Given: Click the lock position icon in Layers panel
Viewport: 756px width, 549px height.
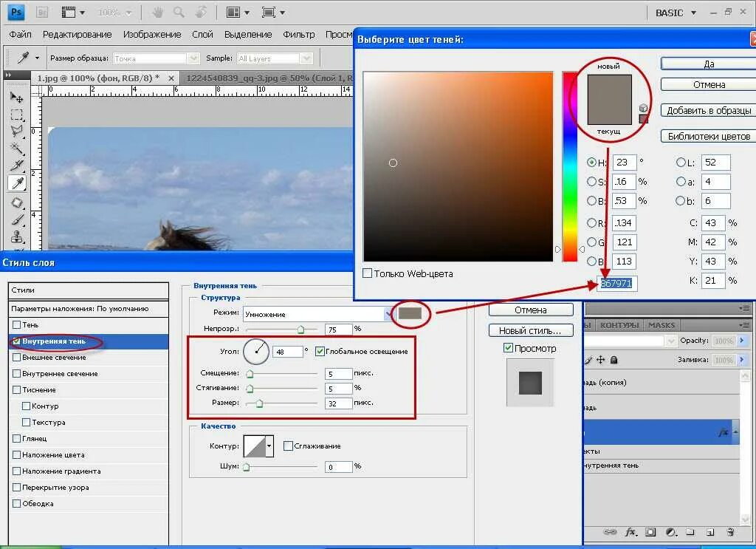Looking at the screenshot, I should (601, 360).
